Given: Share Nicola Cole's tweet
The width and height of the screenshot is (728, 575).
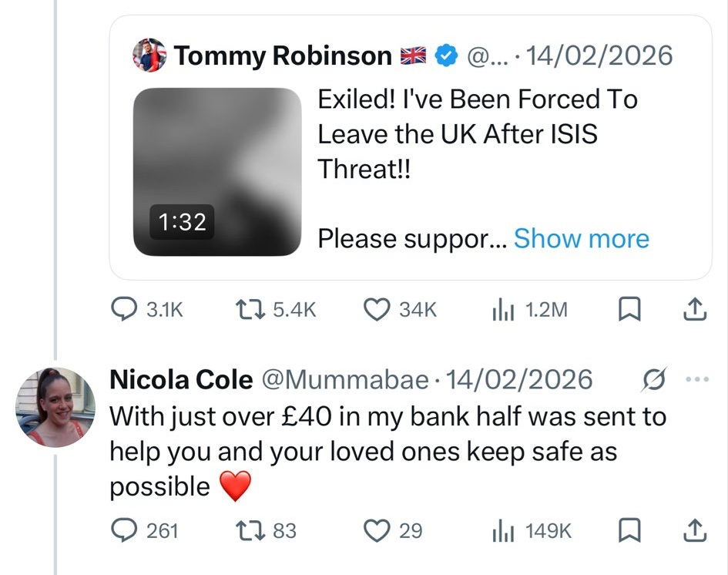Looking at the screenshot, I should coord(694,530).
